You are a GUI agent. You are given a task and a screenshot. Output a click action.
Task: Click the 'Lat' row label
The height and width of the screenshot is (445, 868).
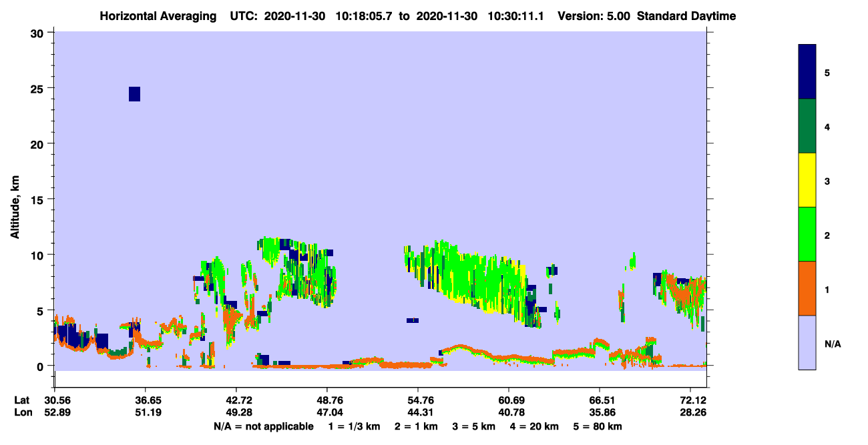23,400
